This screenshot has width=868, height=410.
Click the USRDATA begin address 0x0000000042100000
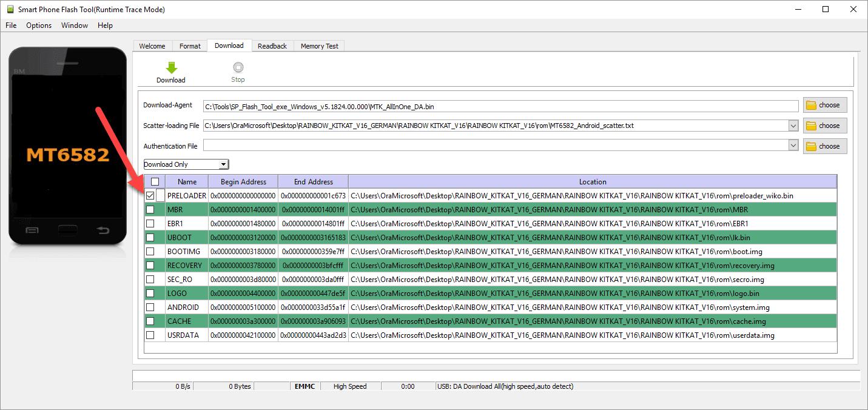(x=243, y=335)
